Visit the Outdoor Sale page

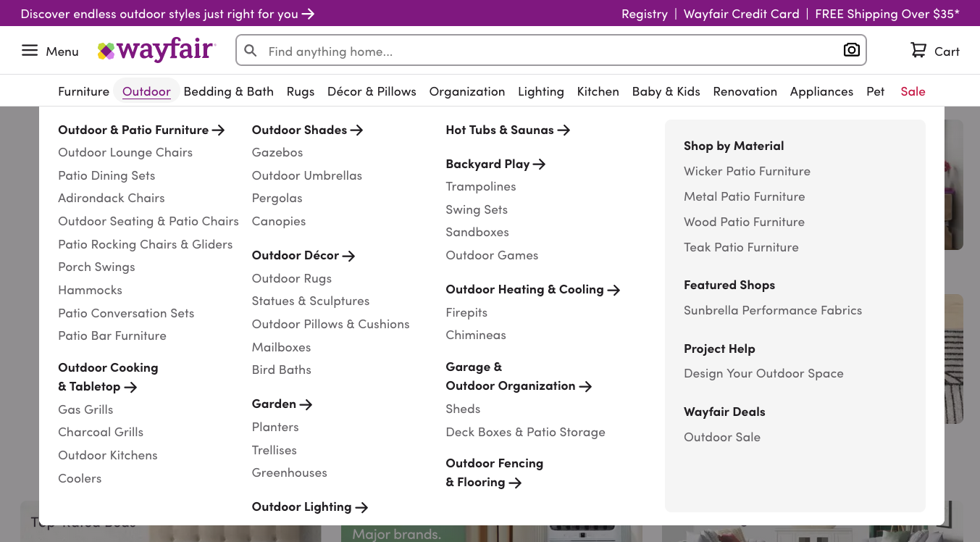(x=722, y=436)
